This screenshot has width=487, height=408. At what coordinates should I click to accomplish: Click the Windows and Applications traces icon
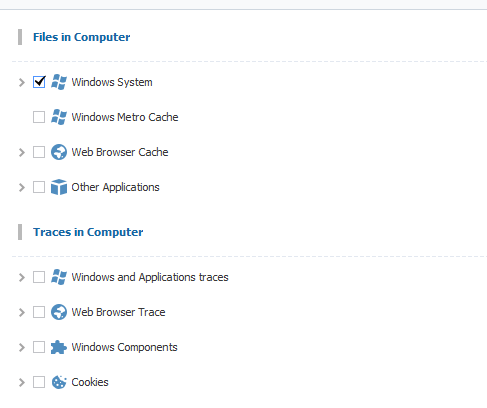point(59,277)
